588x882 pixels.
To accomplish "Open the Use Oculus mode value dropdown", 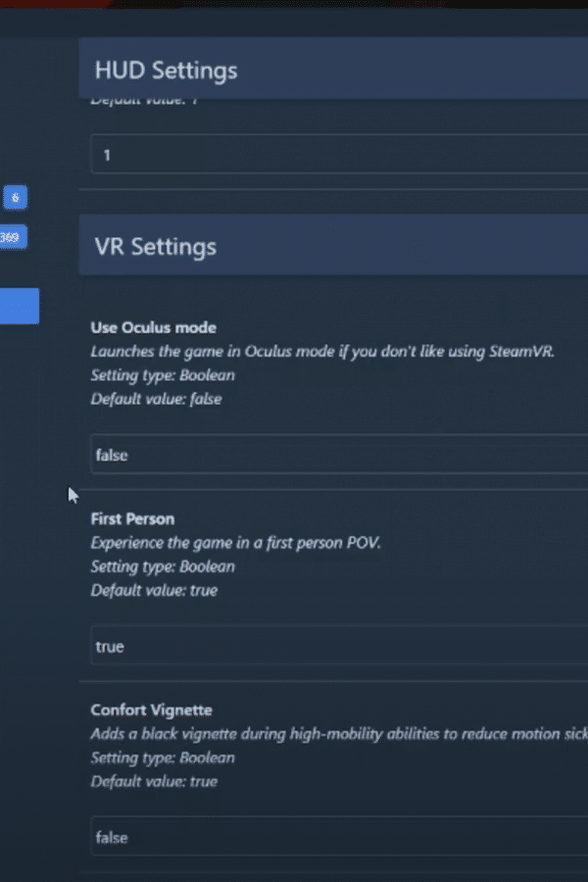I will tap(339, 455).
